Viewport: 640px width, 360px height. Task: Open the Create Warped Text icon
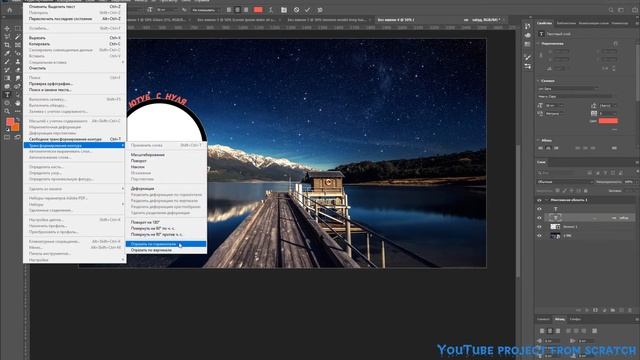(x=271, y=10)
